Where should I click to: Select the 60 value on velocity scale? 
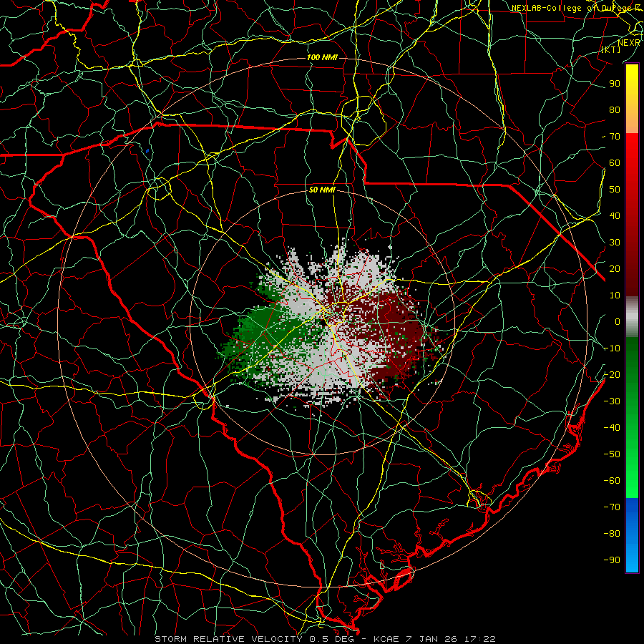click(615, 163)
